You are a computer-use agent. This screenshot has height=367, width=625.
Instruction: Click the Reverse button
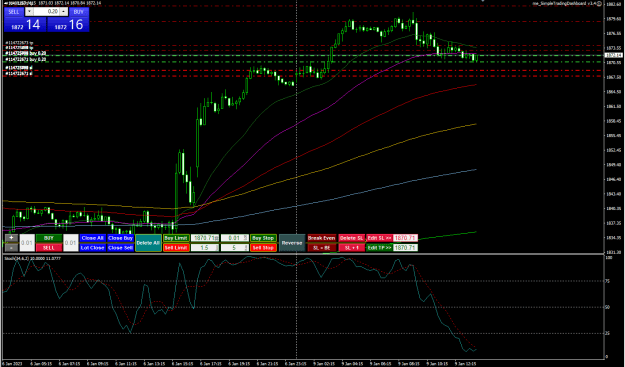click(x=292, y=243)
